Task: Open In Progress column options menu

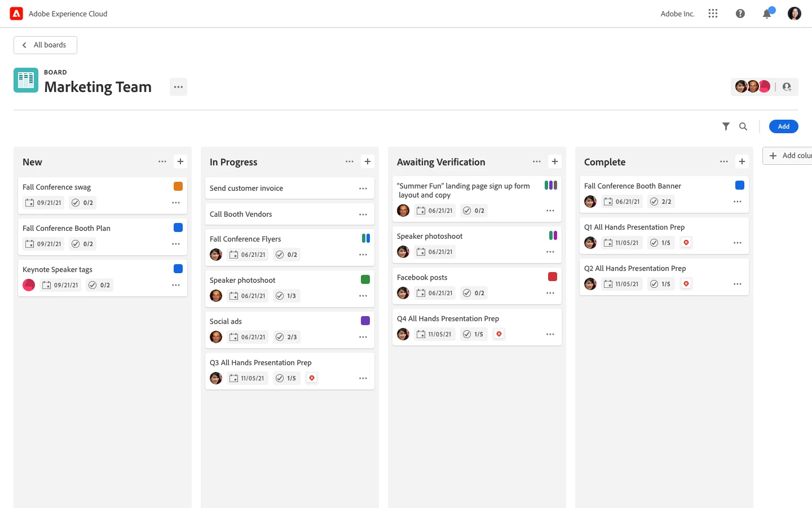Action: point(350,161)
